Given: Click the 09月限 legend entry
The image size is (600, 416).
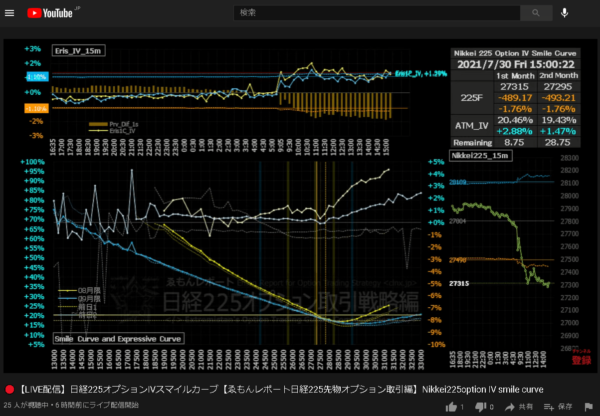Looking at the screenshot, I should pyautogui.click(x=79, y=299).
